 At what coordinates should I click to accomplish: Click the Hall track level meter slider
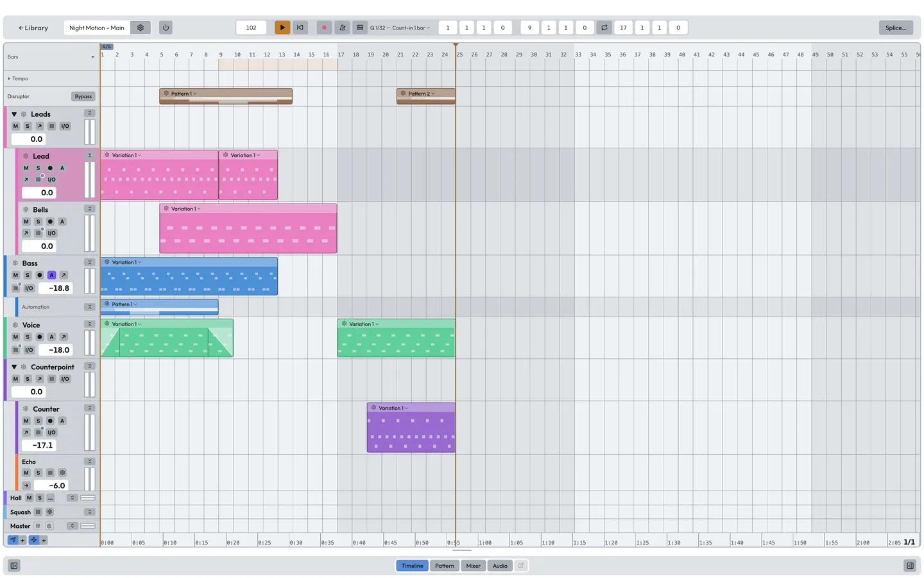(88, 498)
